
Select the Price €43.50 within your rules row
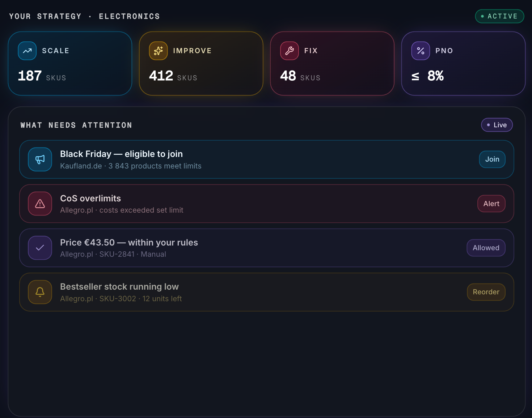coord(267,248)
